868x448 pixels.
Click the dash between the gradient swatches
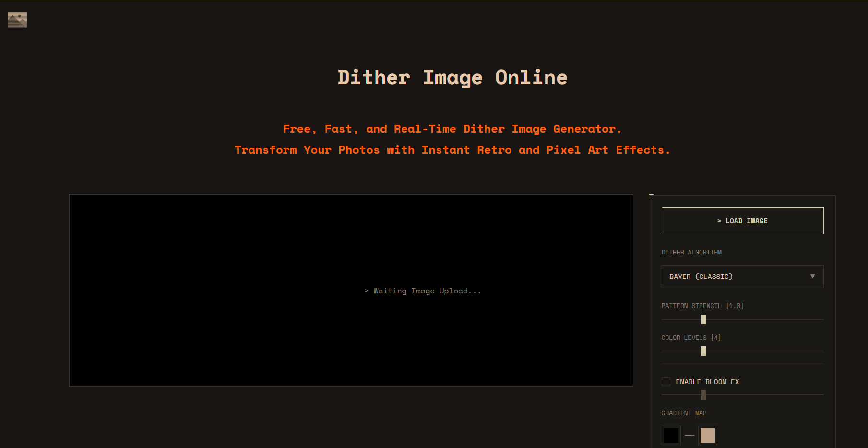pos(690,435)
